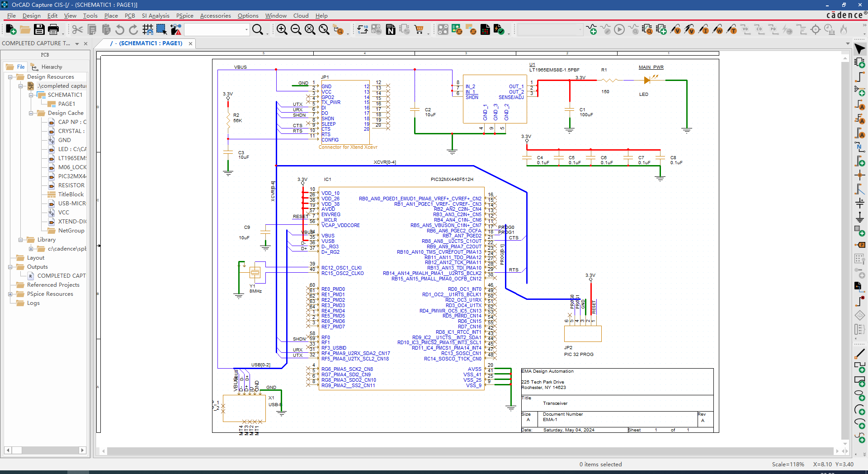The width and height of the screenshot is (868, 474).
Task: Redo the last undone action
Action: [x=133, y=30]
